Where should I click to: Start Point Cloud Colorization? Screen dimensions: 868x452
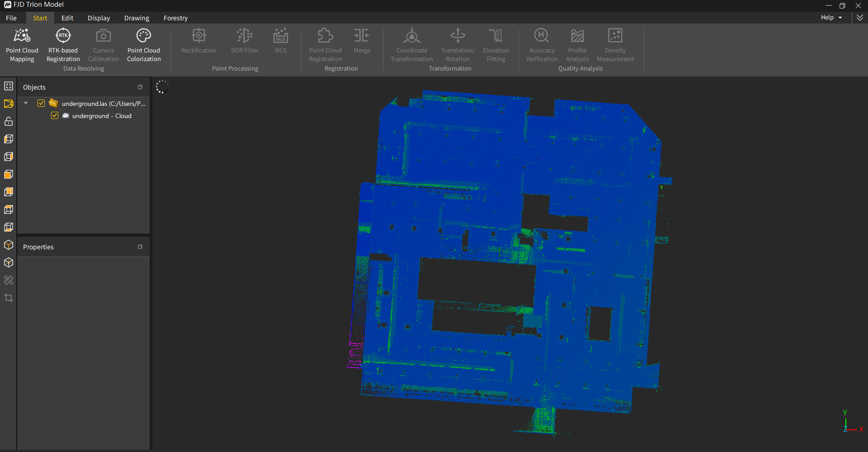(x=144, y=45)
